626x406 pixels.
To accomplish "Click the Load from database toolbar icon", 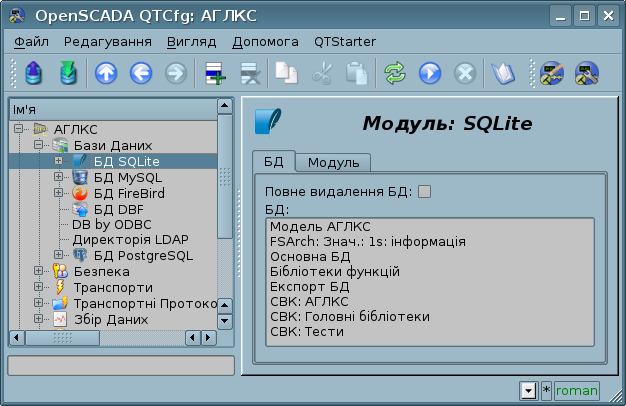I will pyautogui.click(x=33, y=73).
